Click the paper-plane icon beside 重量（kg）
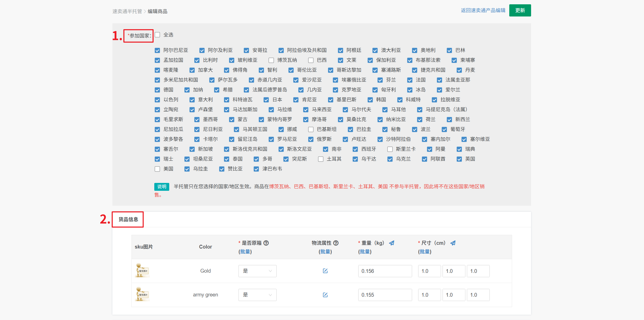The image size is (644, 320). pos(392,243)
